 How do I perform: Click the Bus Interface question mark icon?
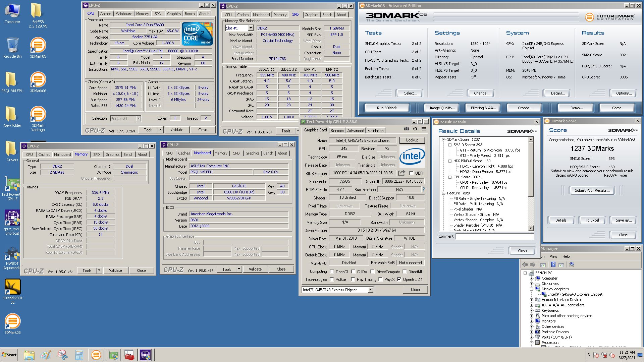click(x=424, y=189)
